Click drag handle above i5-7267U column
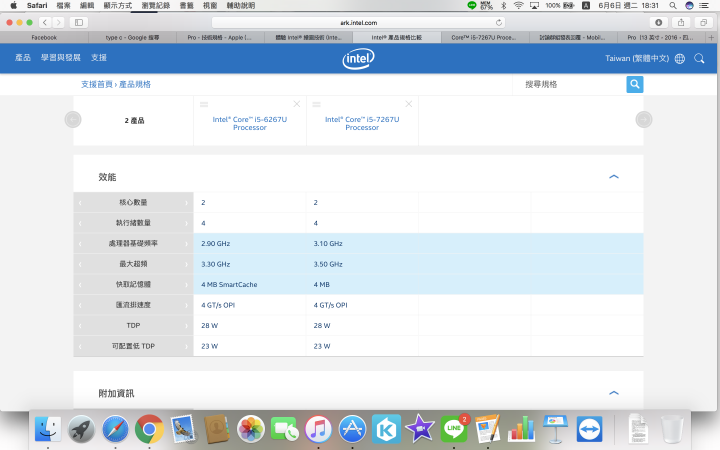 (316, 104)
